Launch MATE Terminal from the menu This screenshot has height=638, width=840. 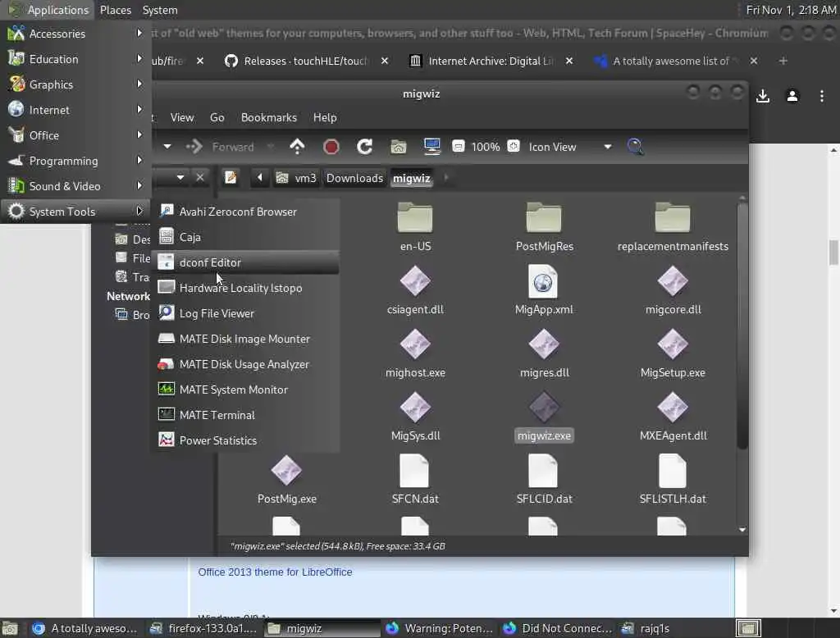click(x=244, y=415)
